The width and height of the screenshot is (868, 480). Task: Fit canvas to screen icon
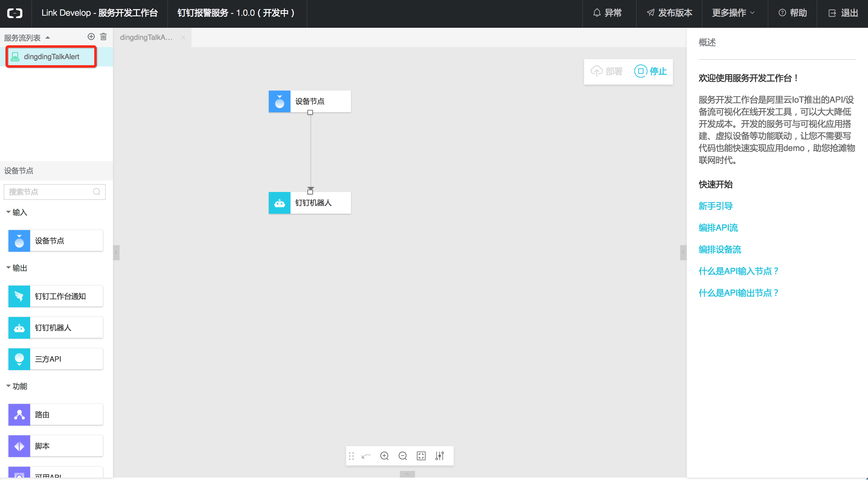tap(421, 456)
